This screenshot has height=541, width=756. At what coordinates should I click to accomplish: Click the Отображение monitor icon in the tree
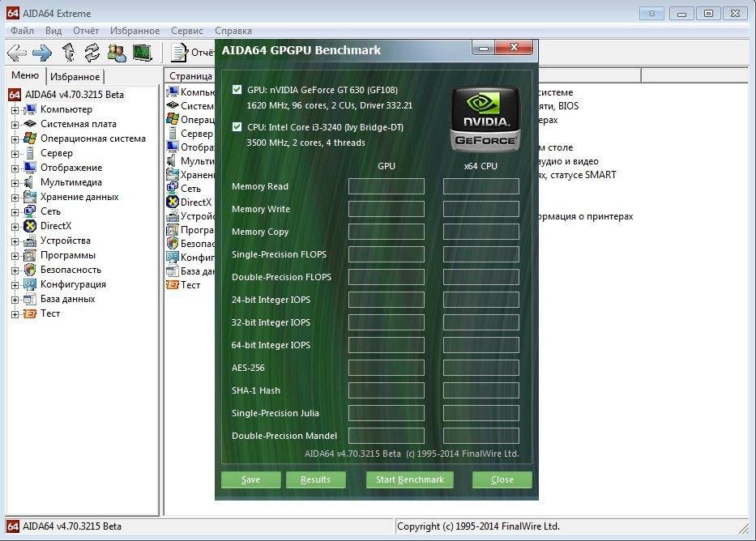coord(29,168)
